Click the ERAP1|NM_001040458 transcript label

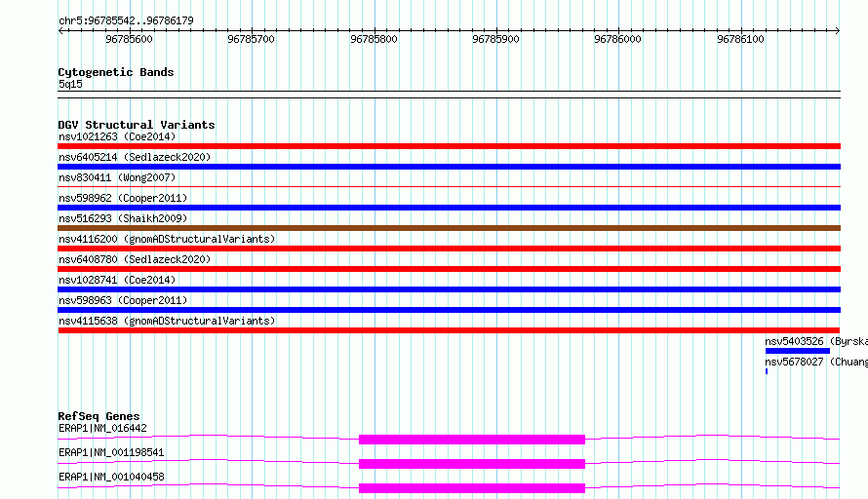point(111,477)
